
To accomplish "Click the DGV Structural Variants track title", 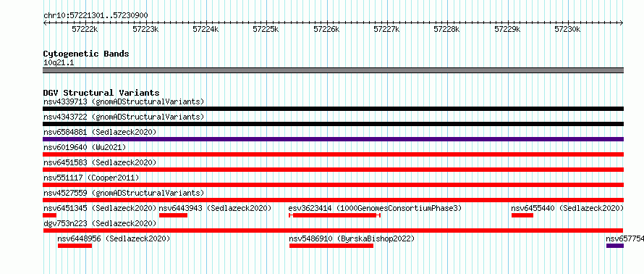I will [x=101, y=93].
